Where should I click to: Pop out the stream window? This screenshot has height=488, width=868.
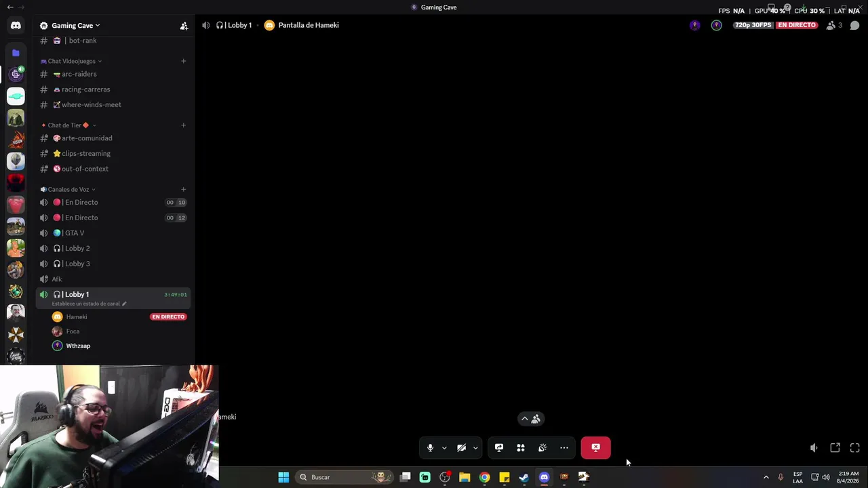[x=835, y=448]
